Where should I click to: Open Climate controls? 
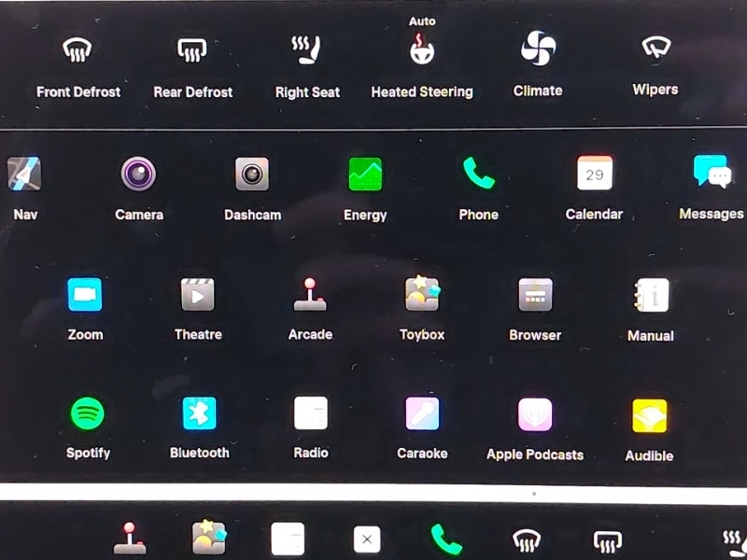coord(538,49)
